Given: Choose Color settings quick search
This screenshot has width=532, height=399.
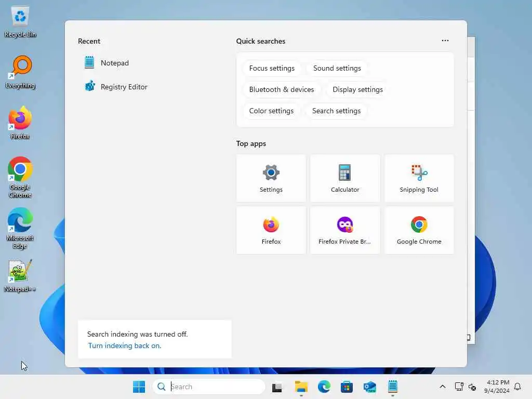Looking at the screenshot, I should point(271,111).
